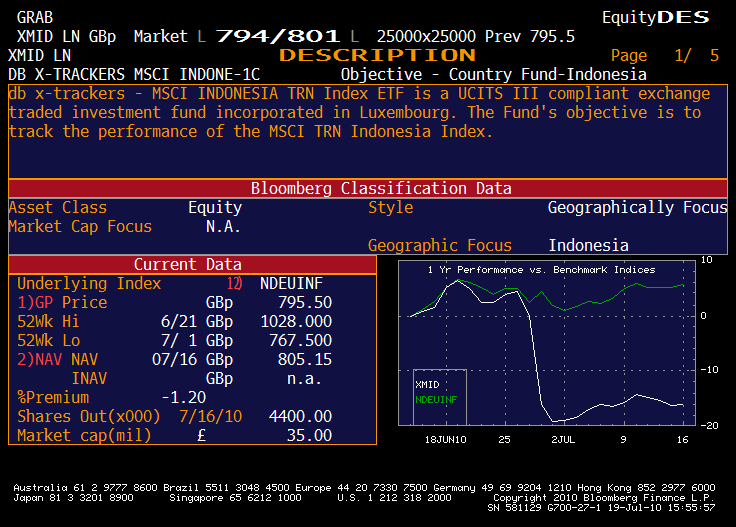Click the Market Cap Focus label
The height and width of the screenshot is (527, 736).
[80, 227]
